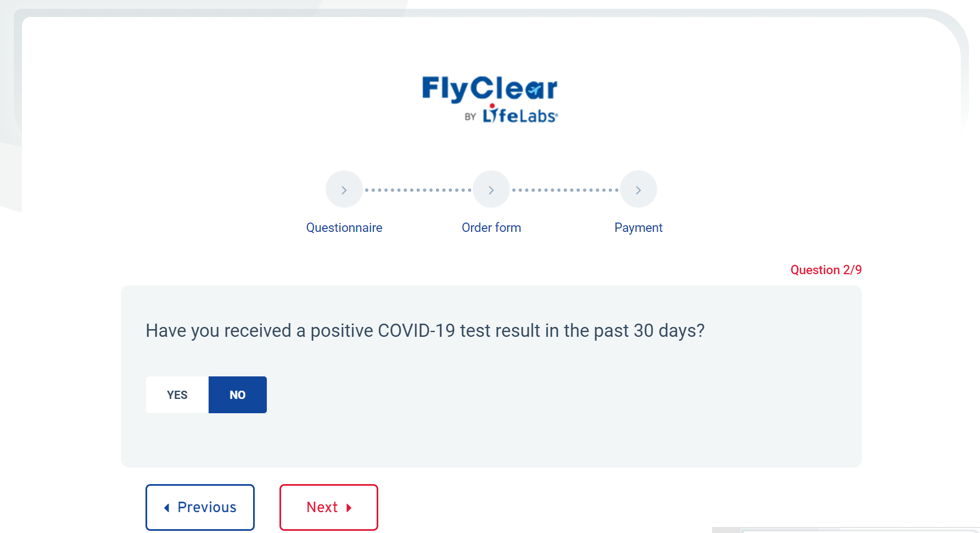
Task: Open the Questionnaire step label
Action: [x=344, y=227]
